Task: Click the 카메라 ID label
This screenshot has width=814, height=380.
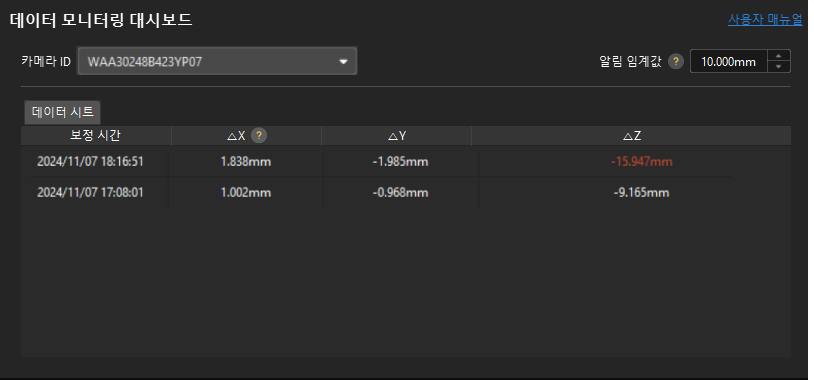Action: click(x=46, y=62)
